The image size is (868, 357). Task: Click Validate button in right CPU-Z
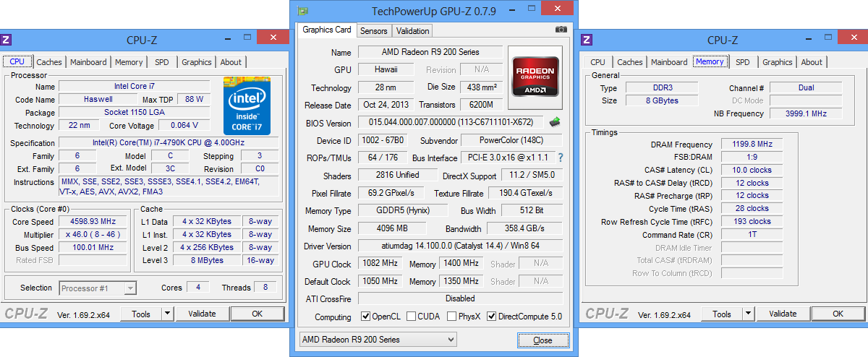[783, 314]
